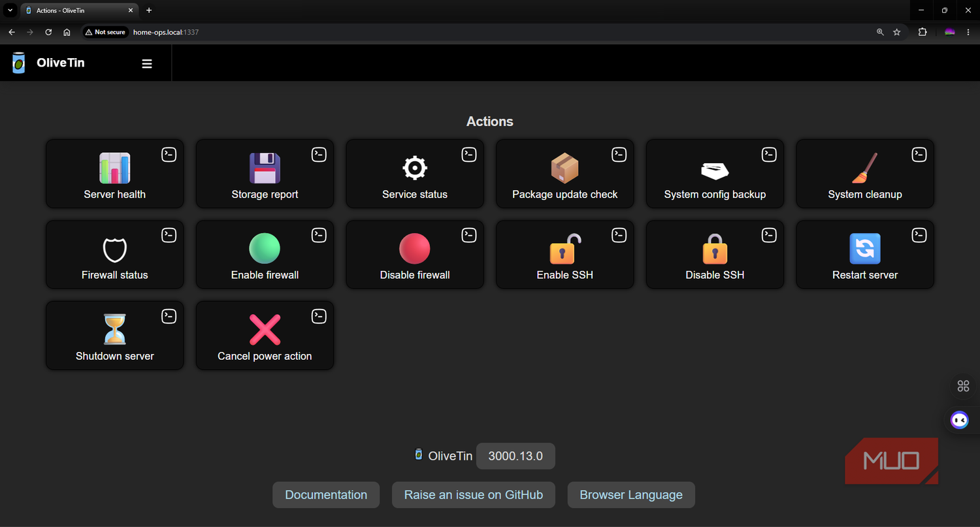Click the 3000.13.0 version badge

(515, 456)
